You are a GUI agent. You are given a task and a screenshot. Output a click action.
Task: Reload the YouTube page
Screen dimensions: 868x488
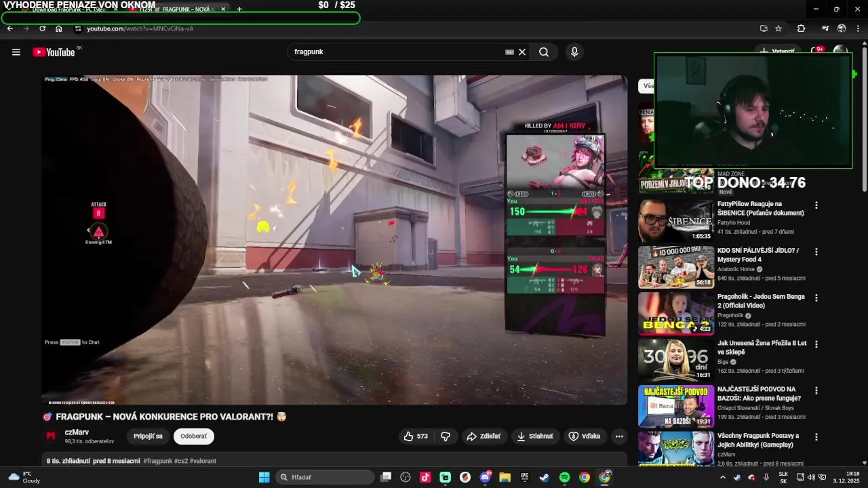coord(43,28)
